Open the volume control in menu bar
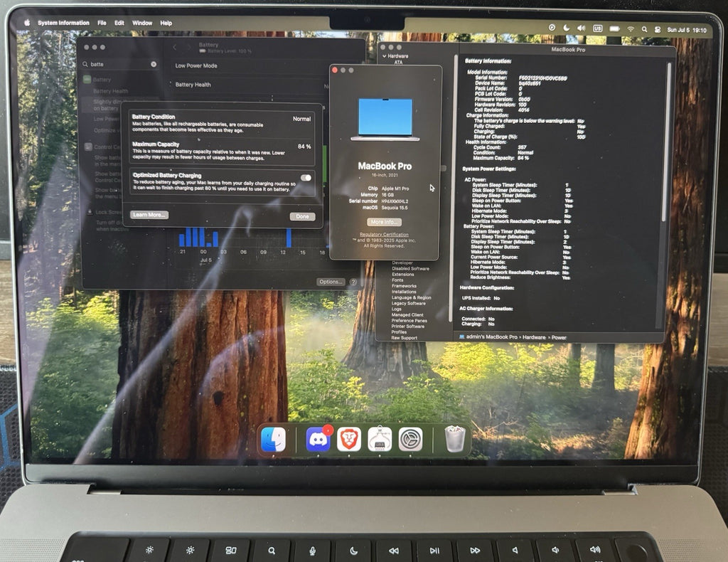728x562 pixels. (x=582, y=28)
